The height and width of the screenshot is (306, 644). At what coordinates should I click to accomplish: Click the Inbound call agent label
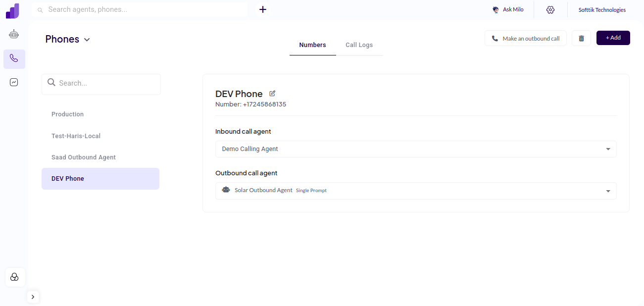point(243,132)
